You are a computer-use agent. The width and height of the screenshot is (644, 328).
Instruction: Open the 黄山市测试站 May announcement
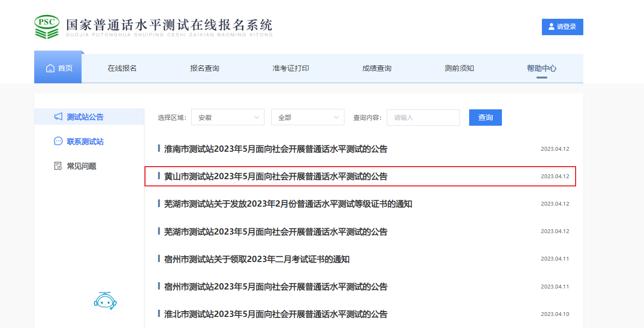coord(276,177)
